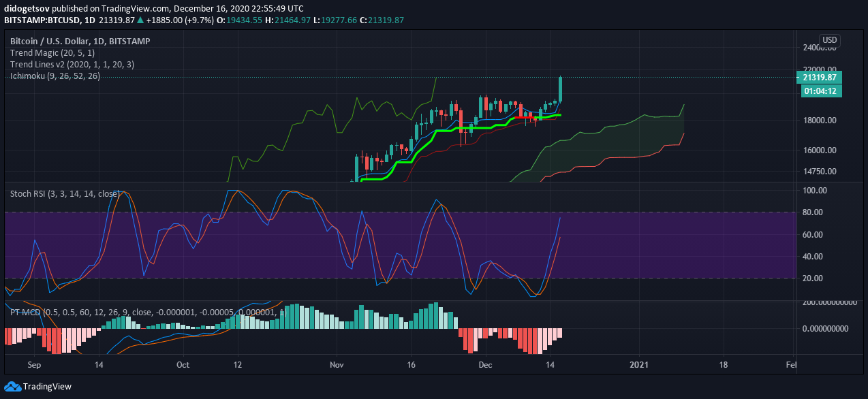This screenshot has height=399, width=868.
Task: Click the low price L:19277.66
Action: (x=335, y=20)
